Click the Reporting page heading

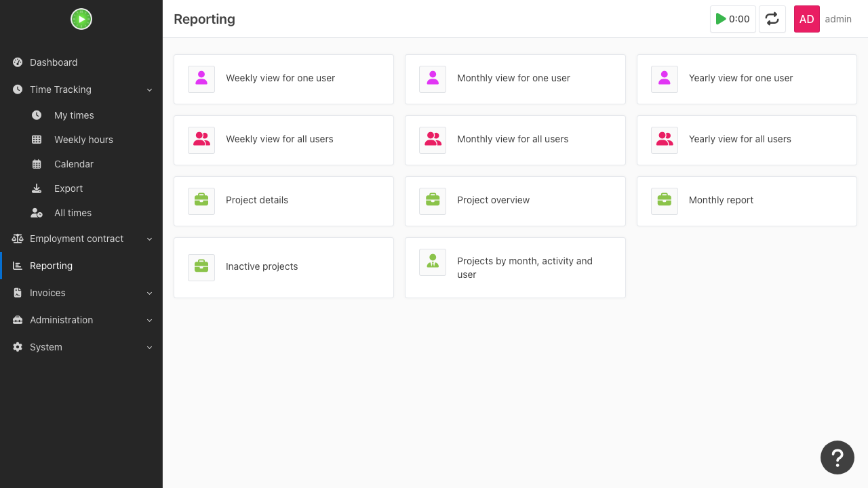tap(204, 19)
